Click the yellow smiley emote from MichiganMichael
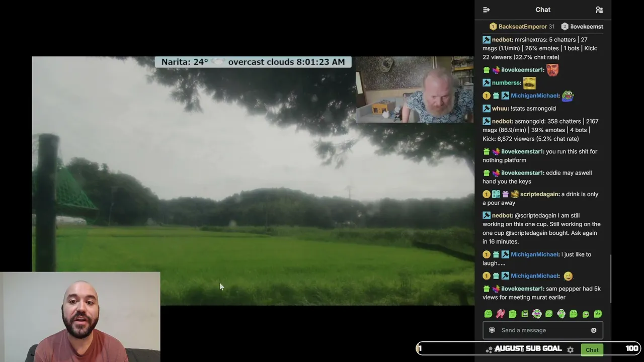Viewport: 644px width, 362px height. point(568,276)
